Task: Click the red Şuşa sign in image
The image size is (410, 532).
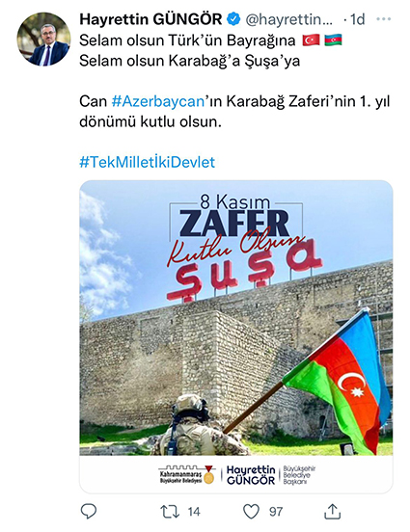Action: pyautogui.click(x=245, y=271)
